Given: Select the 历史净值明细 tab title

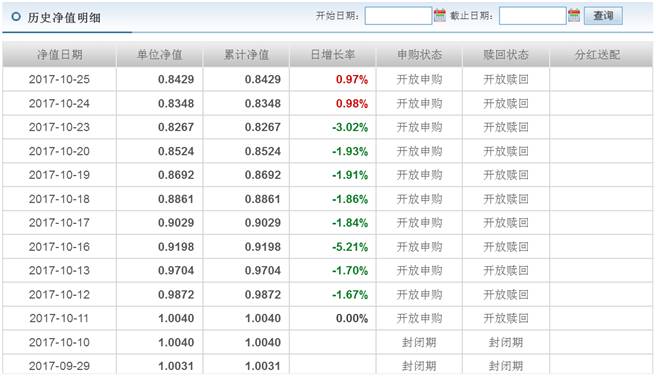Looking at the screenshot, I should 64,18.
